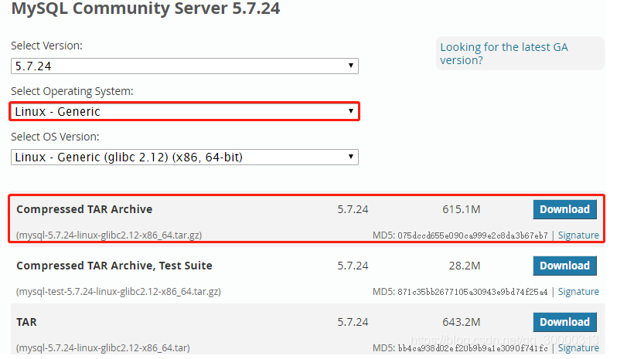Select version 5.7.24 in the Test Suite row
Viewport: 644px width, 359px height.
coord(353,266)
